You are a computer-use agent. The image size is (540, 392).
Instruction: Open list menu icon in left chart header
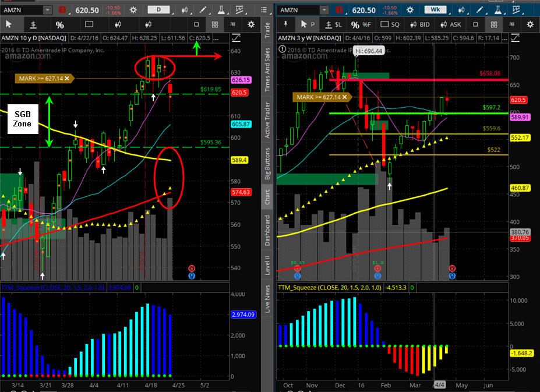point(264,10)
